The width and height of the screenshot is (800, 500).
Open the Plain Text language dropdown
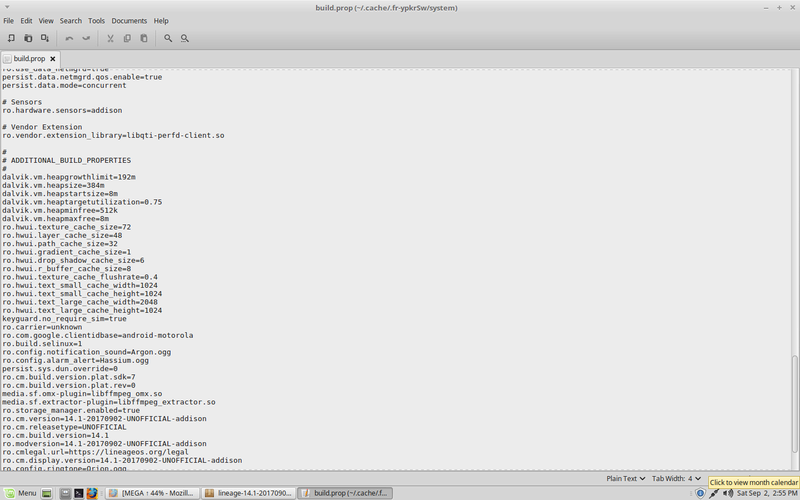(626, 479)
